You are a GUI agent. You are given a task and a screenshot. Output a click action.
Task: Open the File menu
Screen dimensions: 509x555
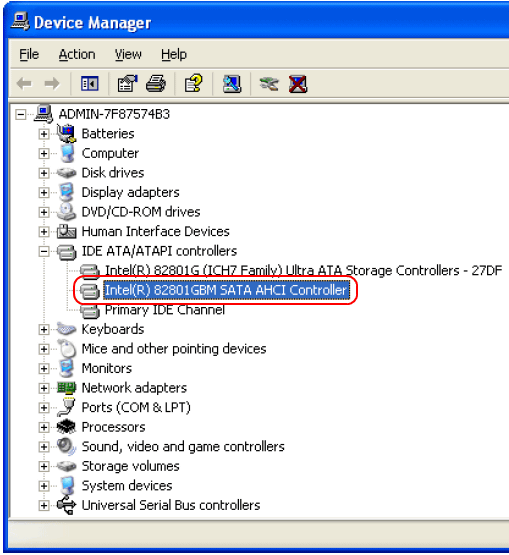coord(29,55)
